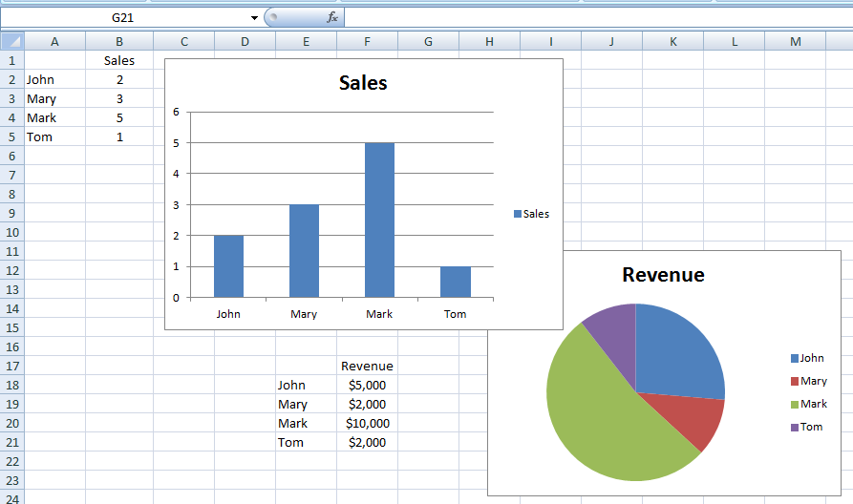Screen dimensions: 853x504
Task: Click the Name Box showing G21
Action: click(x=124, y=18)
